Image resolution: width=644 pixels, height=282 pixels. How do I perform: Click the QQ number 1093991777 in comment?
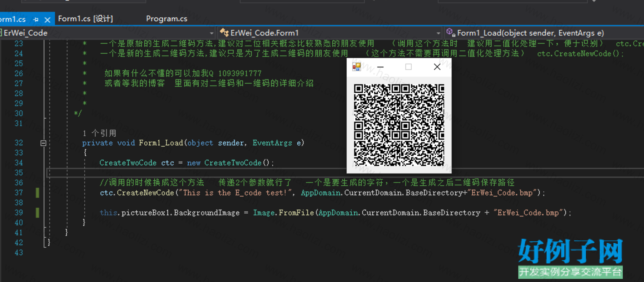pos(240,74)
